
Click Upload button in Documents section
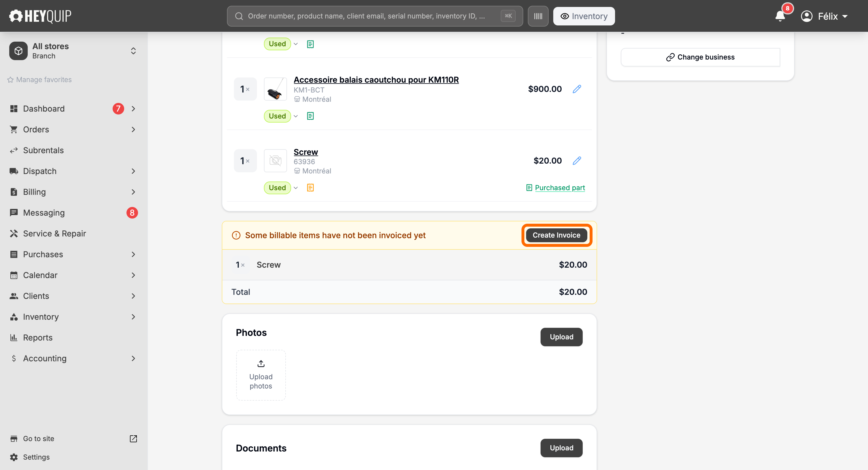pyautogui.click(x=561, y=448)
